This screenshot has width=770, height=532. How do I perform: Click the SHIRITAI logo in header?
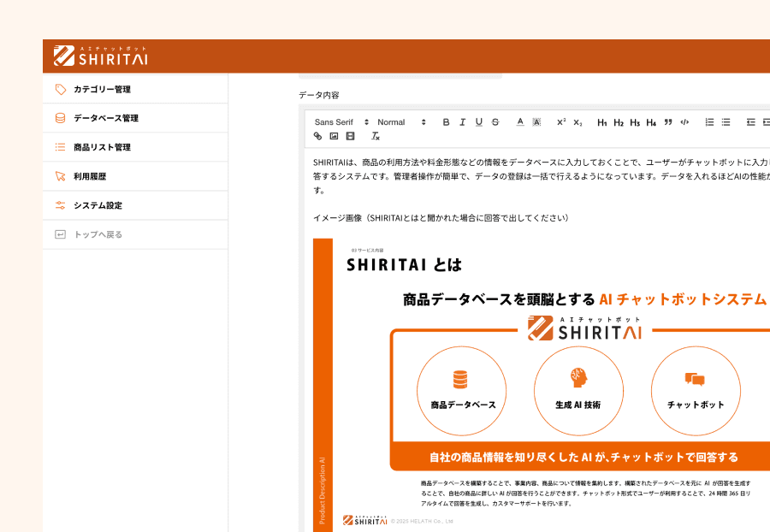pos(100,56)
